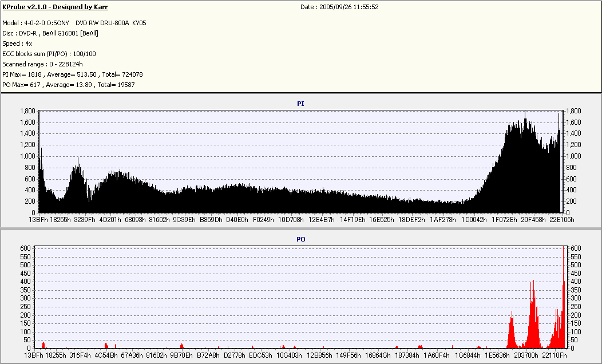Viewport: 602px width, 364px height.
Task: Select the ECC blocks sum line
Action: tap(49, 54)
